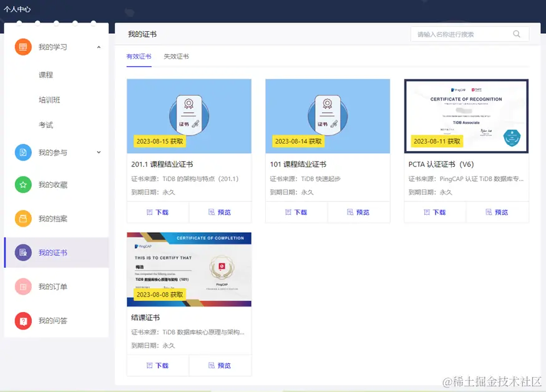Click the title 101 课程结业证书
The image size is (546, 392).
click(298, 164)
